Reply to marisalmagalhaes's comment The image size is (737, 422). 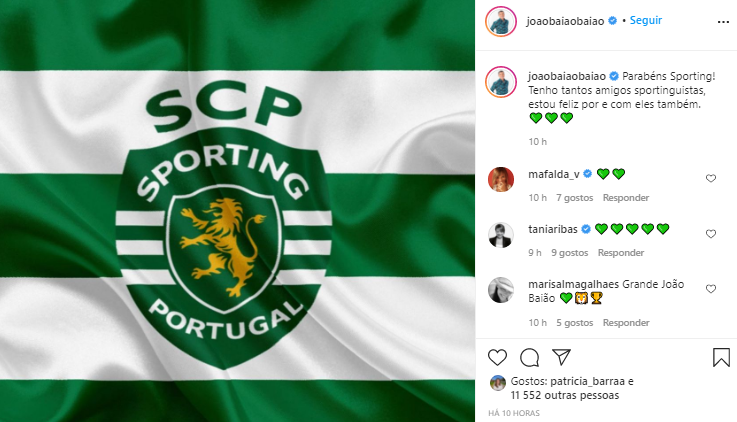pos(626,323)
